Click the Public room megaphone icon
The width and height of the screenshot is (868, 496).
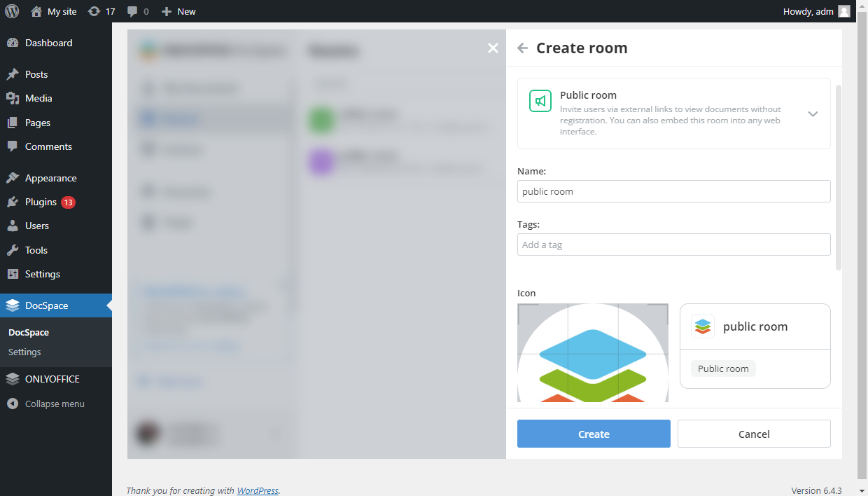coord(540,101)
